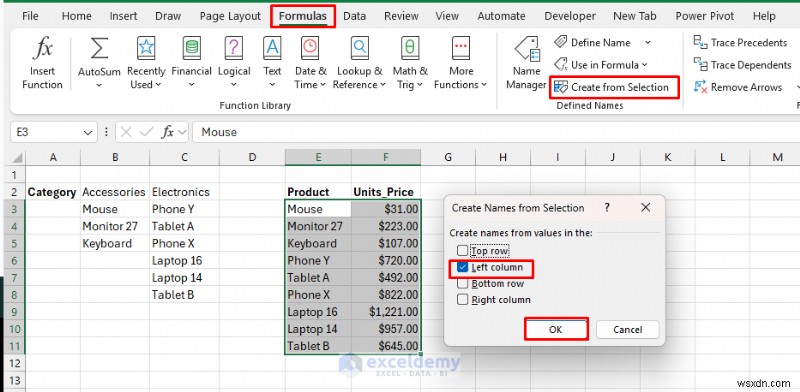Select column F header
800x392 pixels.
pyautogui.click(x=386, y=157)
